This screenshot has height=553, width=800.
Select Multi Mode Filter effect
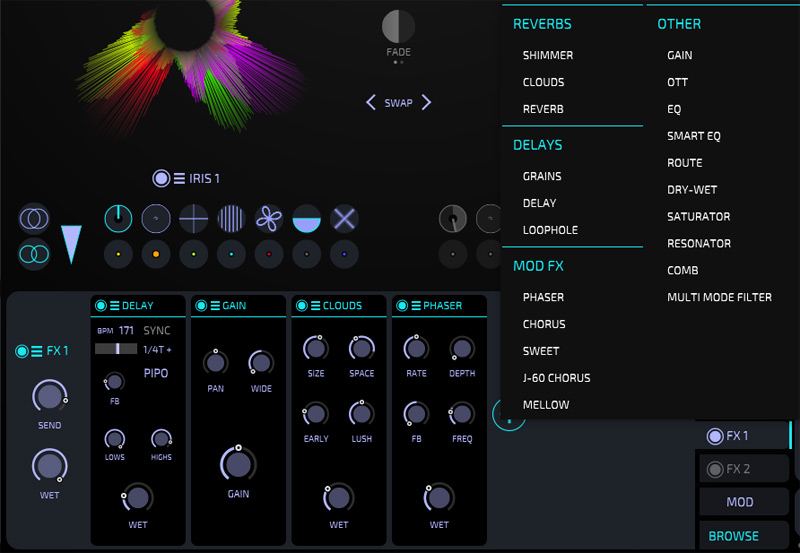(x=719, y=297)
